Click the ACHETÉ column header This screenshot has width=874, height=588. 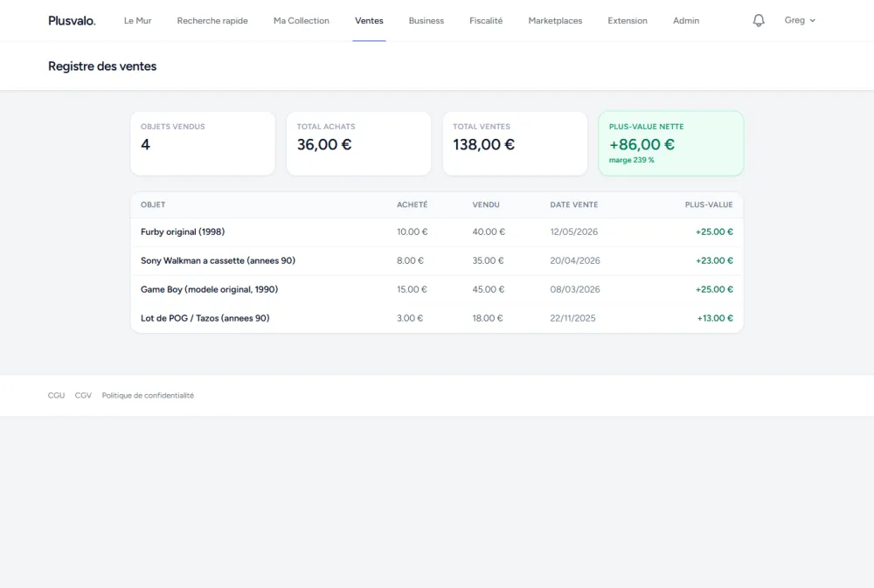pos(412,204)
